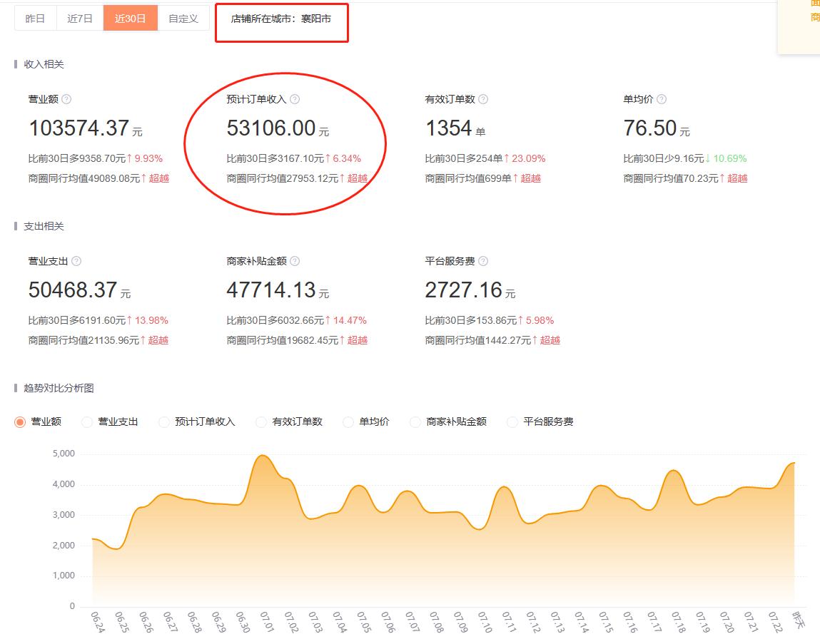The height and width of the screenshot is (644, 820).
Task: Click 超越 link under 平台服务费
Action: [x=550, y=340]
